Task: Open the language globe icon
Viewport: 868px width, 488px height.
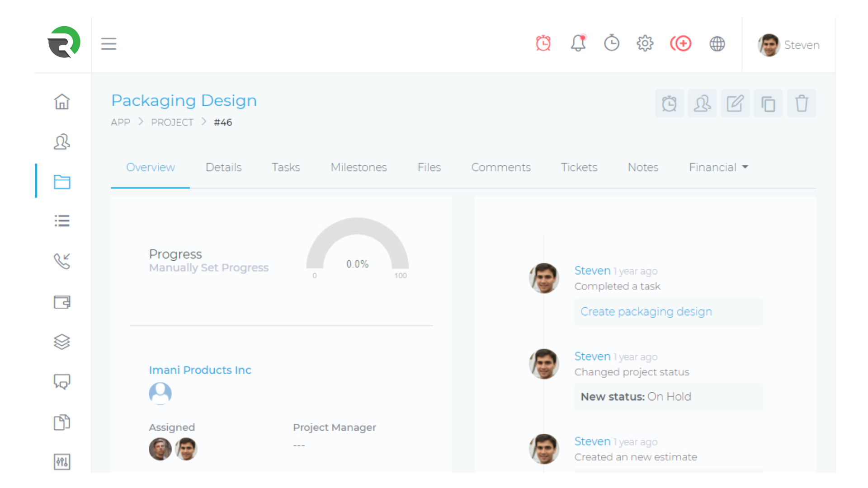Action: (x=717, y=44)
